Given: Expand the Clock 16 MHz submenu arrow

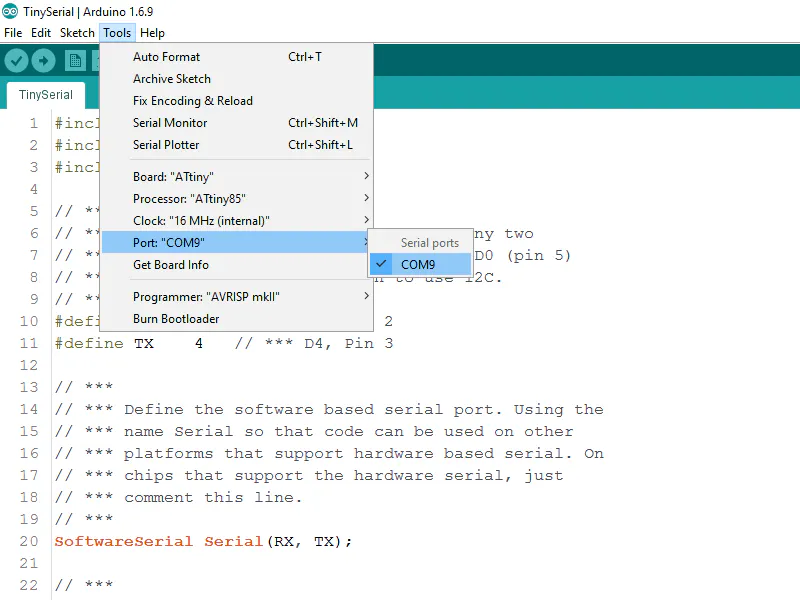Looking at the screenshot, I should pos(366,220).
